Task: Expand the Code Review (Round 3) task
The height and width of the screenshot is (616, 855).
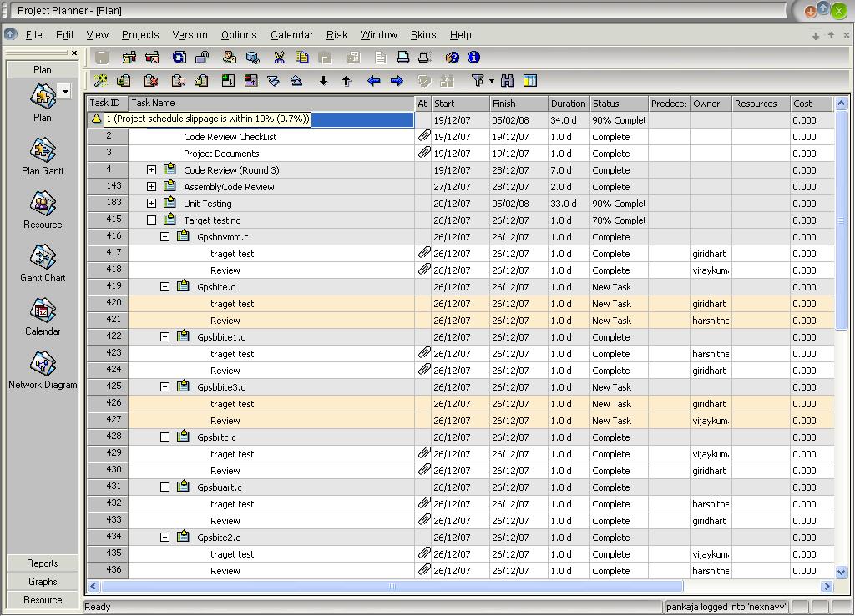Action: pos(151,170)
